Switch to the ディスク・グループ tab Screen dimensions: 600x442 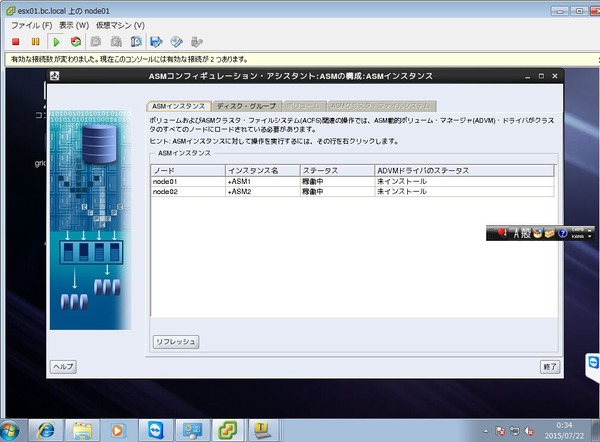(247, 106)
